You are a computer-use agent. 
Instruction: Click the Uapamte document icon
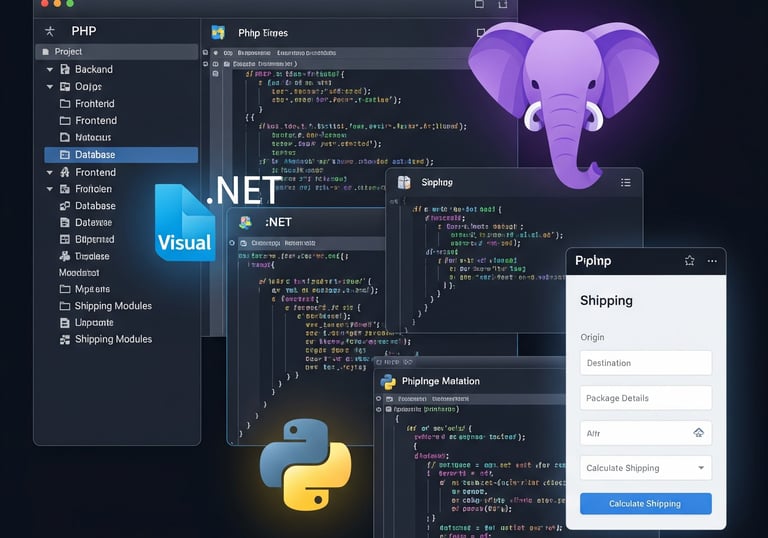point(65,323)
